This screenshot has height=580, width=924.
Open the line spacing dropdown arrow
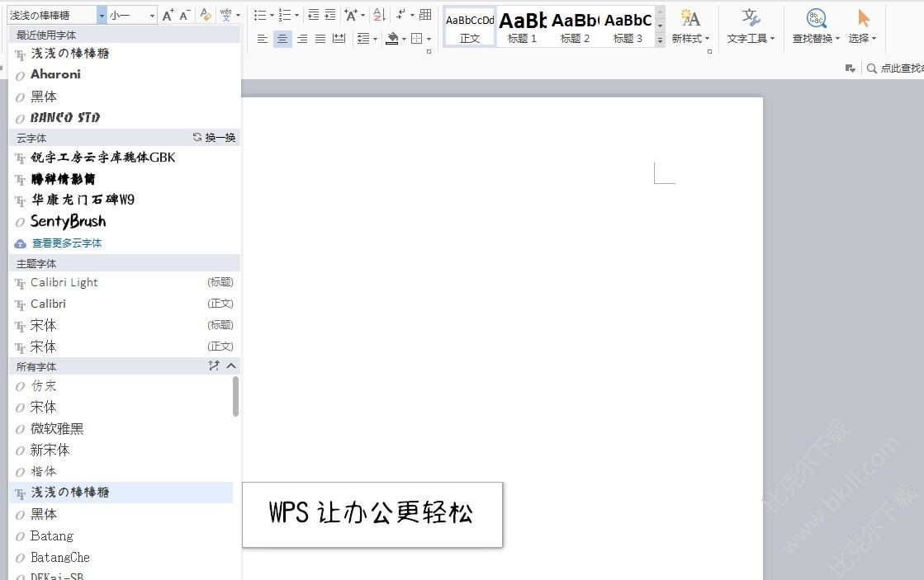[375, 40]
